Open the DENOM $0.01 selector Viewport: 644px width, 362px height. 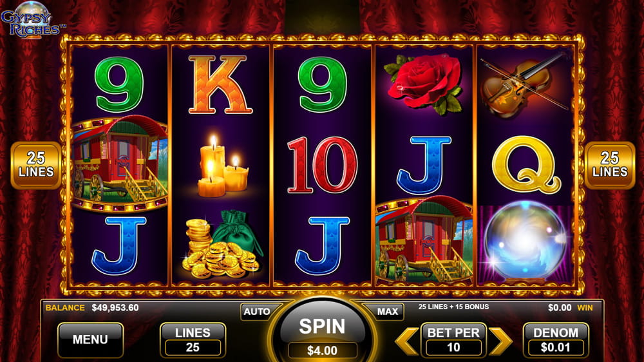pyautogui.click(x=556, y=340)
